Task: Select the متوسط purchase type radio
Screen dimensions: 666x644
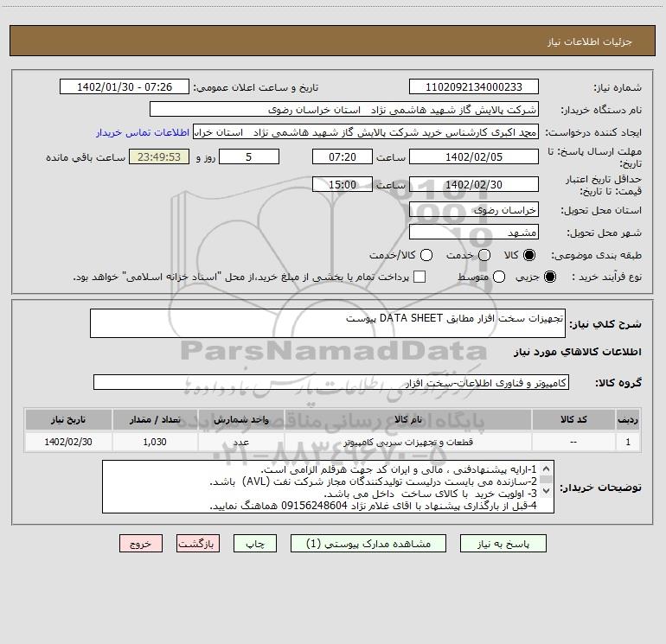Action: [x=499, y=277]
